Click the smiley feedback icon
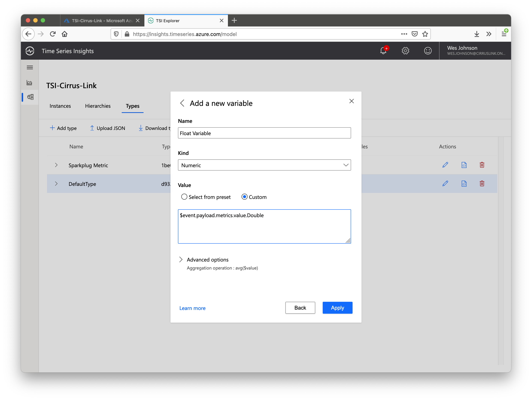 pos(428,51)
